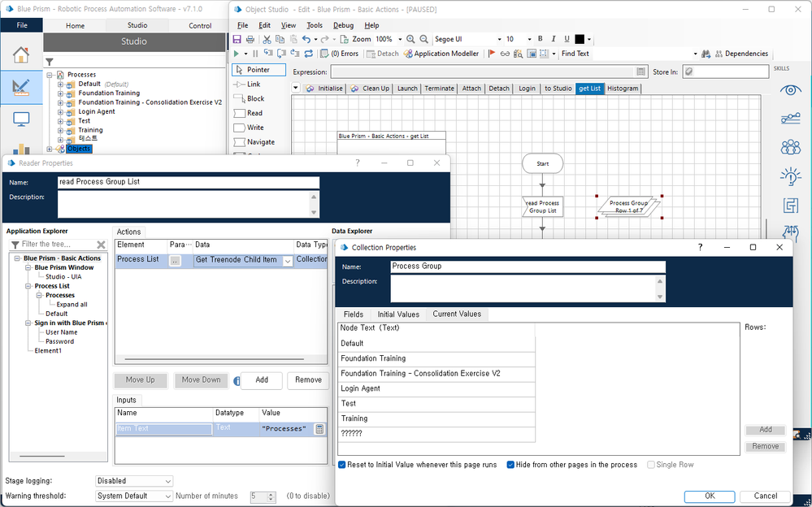Switch to the Initial Values tab
The image size is (812, 507).
click(x=397, y=314)
